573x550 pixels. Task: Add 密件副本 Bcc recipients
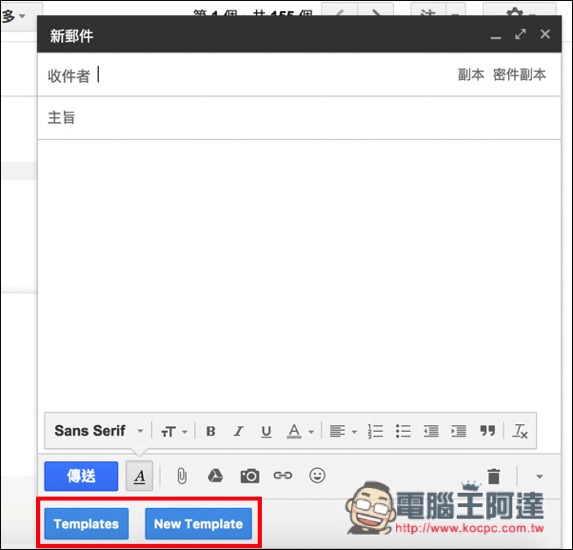[519, 75]
